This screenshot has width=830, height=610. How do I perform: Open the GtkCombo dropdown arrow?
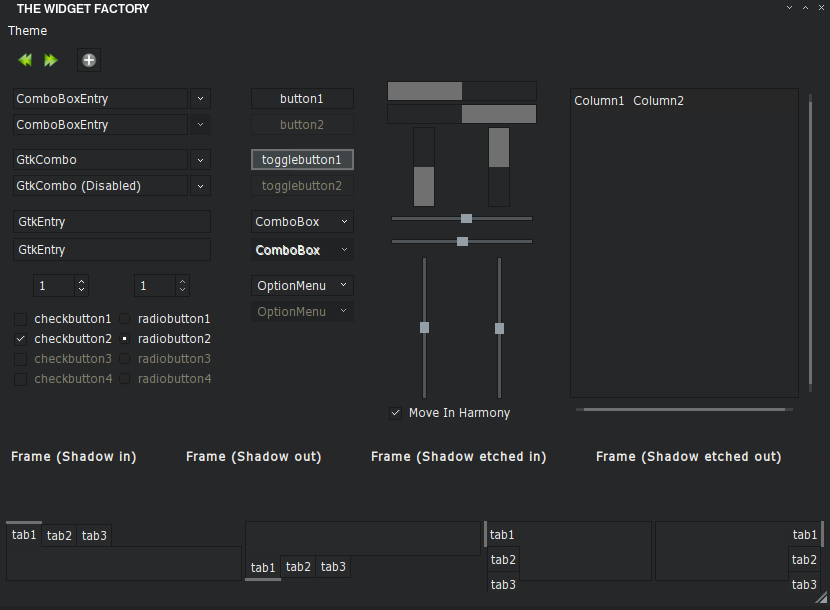(201, 160)
